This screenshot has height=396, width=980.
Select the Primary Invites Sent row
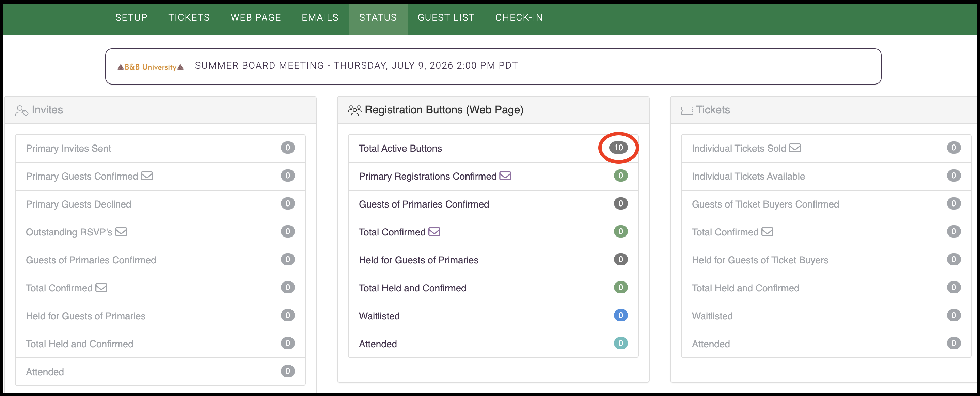tap(160, 148)
